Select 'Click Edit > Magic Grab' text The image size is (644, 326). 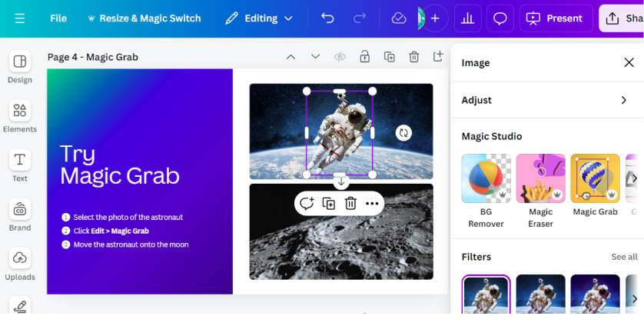click(x=111, y=231)
